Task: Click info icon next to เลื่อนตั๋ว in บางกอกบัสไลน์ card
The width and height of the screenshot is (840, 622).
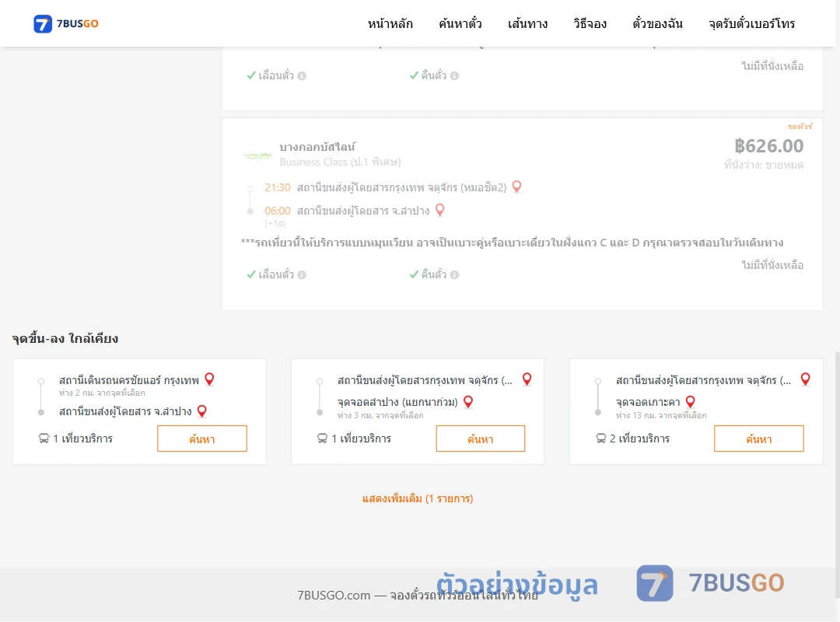Action: [x=302, y=274]
